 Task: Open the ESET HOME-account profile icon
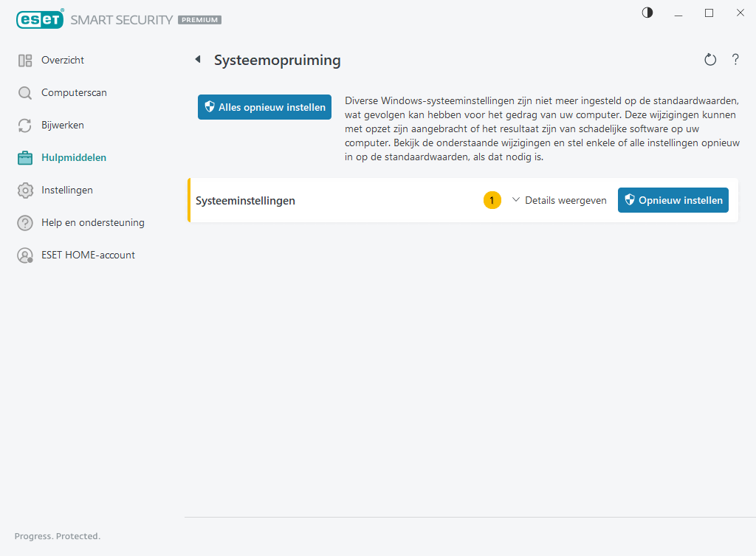24,255
